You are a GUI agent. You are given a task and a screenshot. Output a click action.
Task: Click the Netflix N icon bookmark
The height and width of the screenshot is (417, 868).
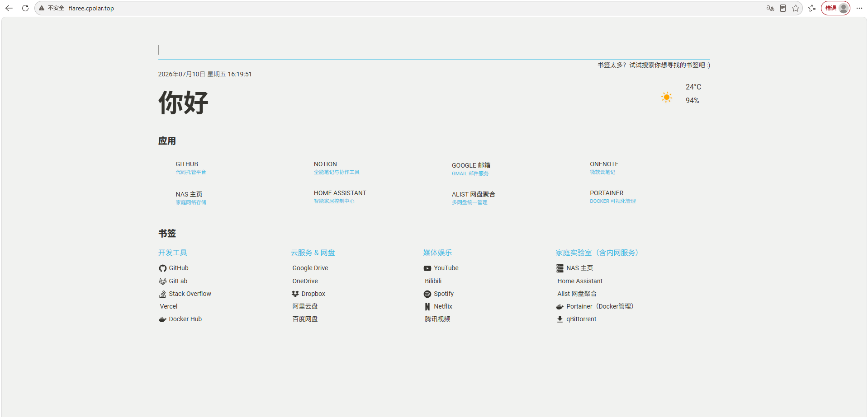[x=427, y=307]
